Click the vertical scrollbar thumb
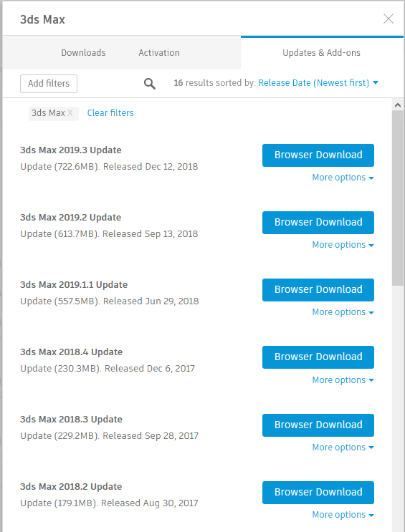 point(398,198)
